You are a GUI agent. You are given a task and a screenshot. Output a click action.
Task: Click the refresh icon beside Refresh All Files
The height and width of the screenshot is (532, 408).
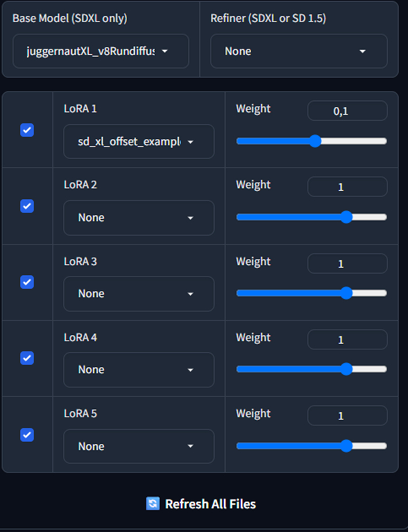point(153,503)
